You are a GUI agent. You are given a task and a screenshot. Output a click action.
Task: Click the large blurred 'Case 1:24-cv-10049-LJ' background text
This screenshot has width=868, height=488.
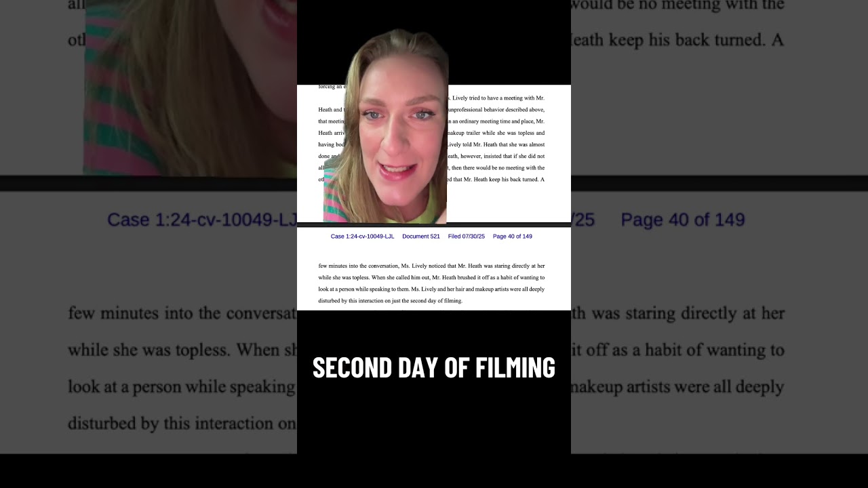coord(202,220)
